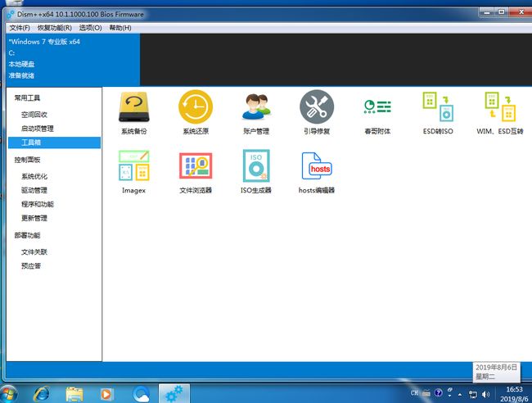Open the blue cloud browser taskbar icon

click(141, 394)
